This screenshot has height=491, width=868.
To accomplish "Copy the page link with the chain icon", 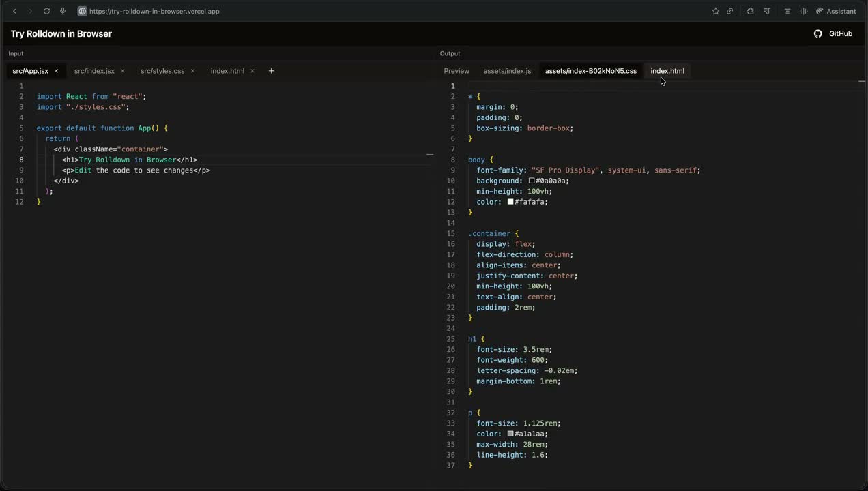I will pyautogui.click(x=729, y=11).
